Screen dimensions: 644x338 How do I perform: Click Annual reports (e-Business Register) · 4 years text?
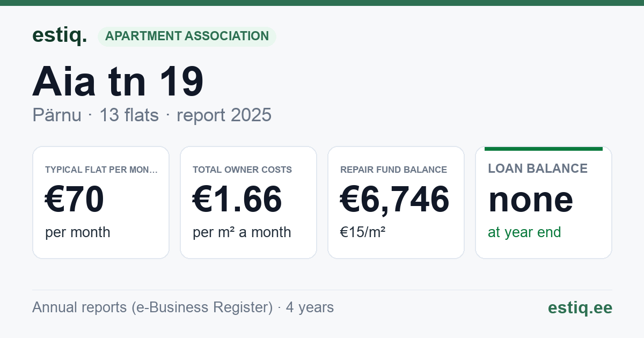[183, 307]
